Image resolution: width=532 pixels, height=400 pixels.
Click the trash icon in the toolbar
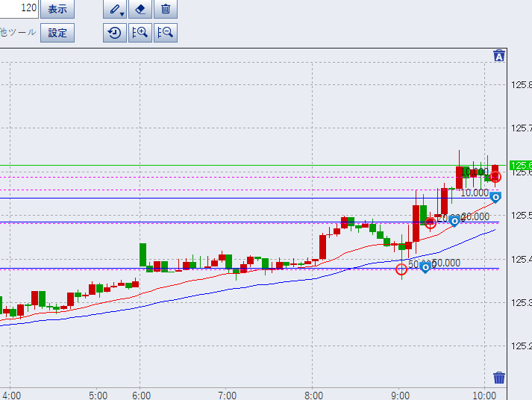pyautogui.click(x=166, y=10)
